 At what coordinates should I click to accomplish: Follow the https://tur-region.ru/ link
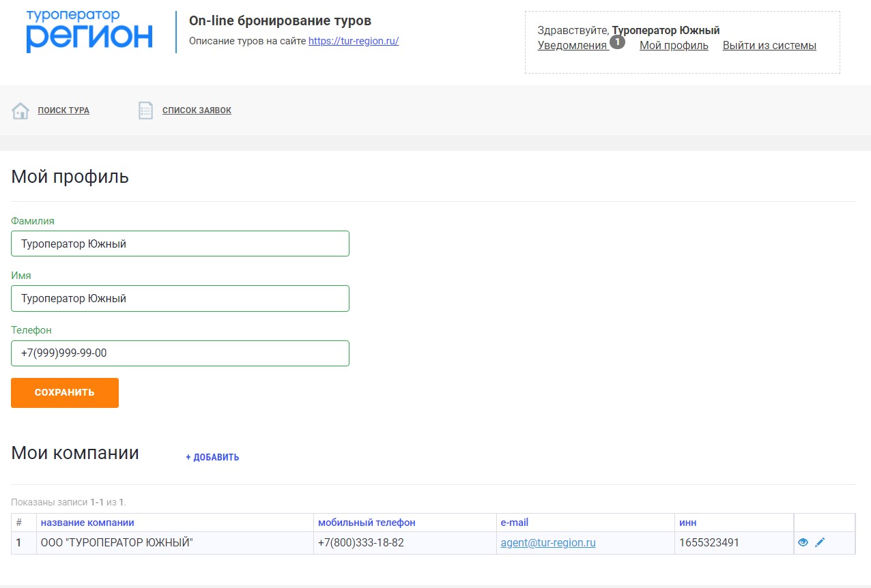354,41
